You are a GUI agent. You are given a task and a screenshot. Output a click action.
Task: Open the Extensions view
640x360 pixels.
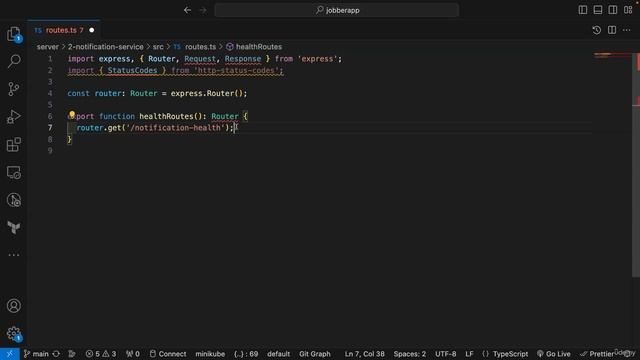(13, 144)
